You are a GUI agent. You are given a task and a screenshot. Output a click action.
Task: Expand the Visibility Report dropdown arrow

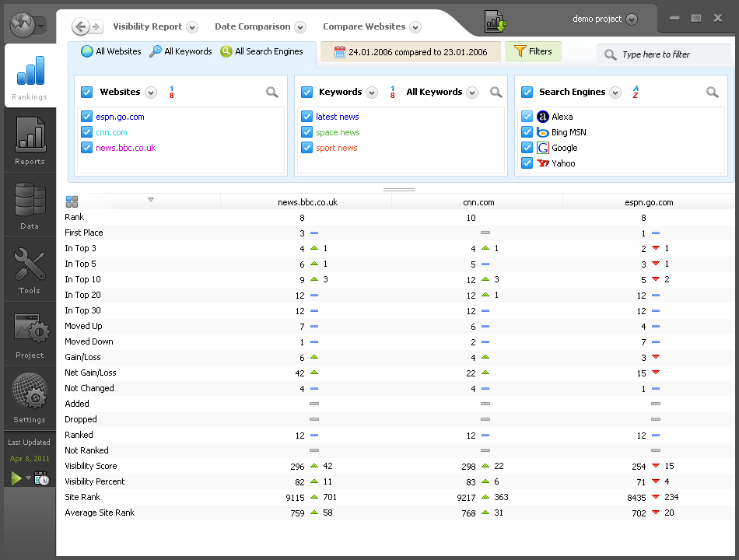[x=192, y=27]
